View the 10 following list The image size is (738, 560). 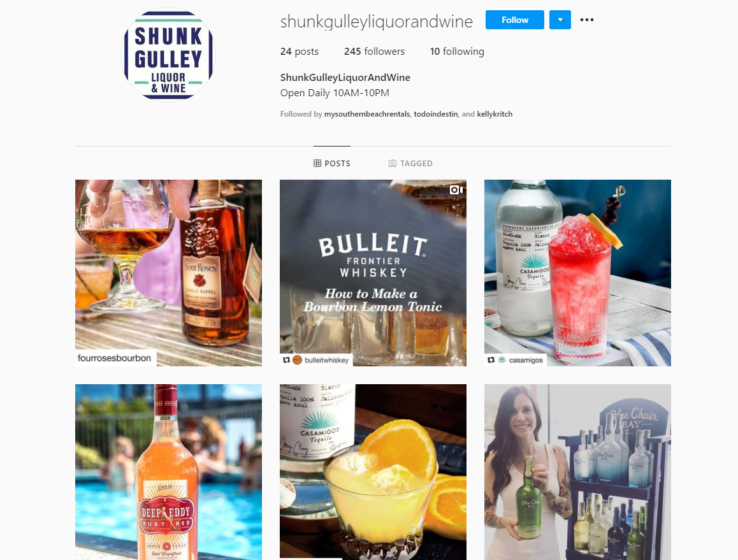pyautogui.click(x=457, y=52)
